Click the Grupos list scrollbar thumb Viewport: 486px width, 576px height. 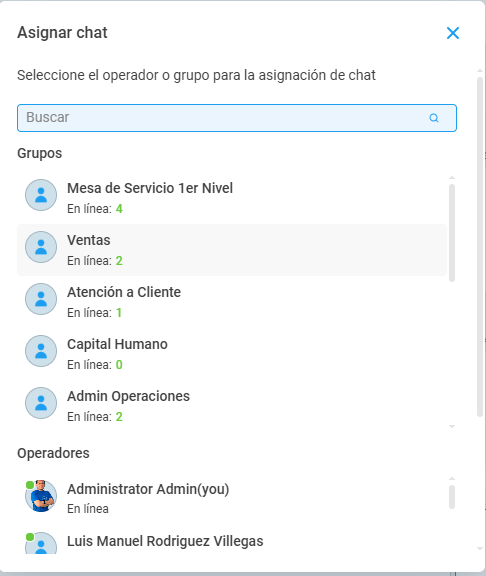452,233
